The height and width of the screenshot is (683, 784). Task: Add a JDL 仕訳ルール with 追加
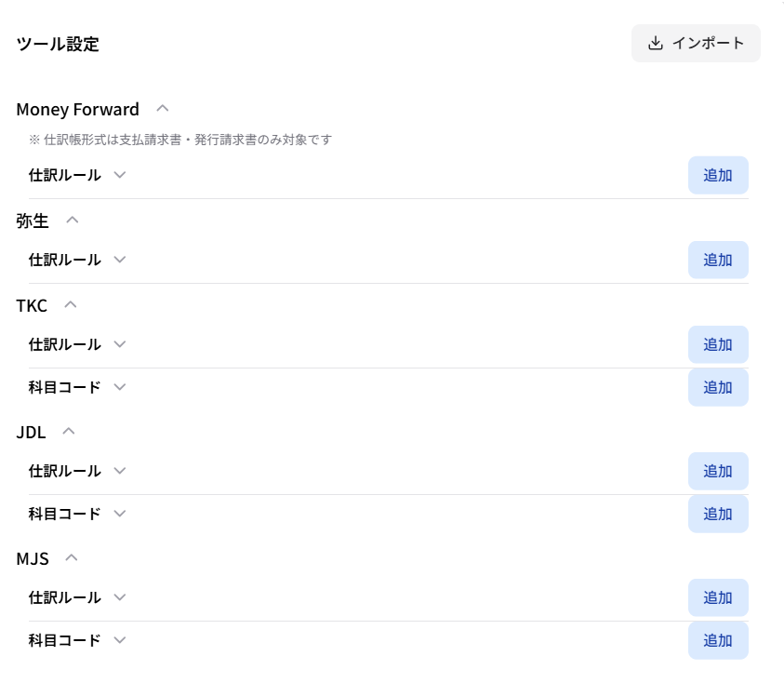click(718, 471)
